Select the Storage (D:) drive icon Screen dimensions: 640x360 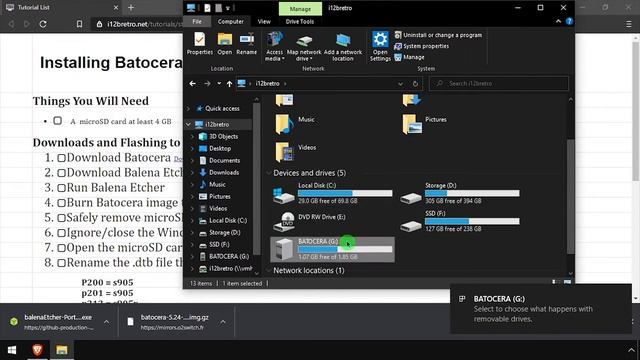(411, 198)
